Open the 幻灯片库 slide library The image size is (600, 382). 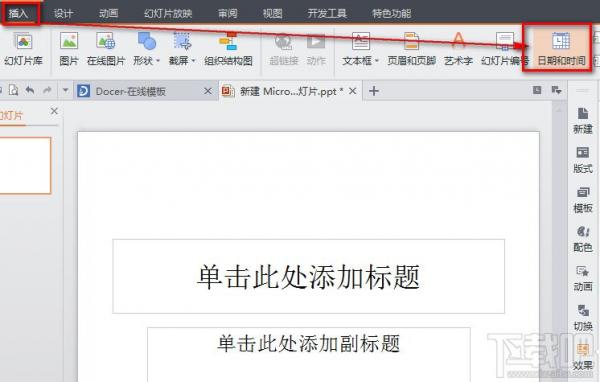pyautogui.click(x=23, y=49)
